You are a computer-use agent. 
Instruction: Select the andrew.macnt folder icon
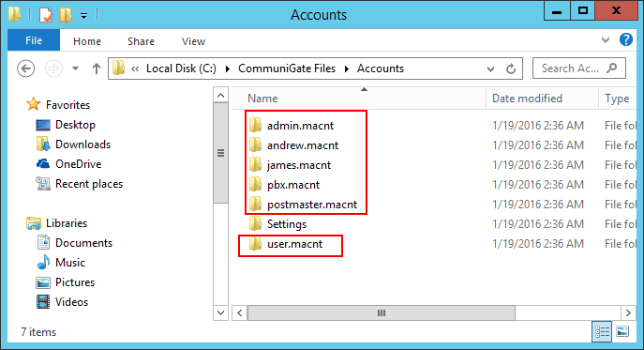coord(255,145)
